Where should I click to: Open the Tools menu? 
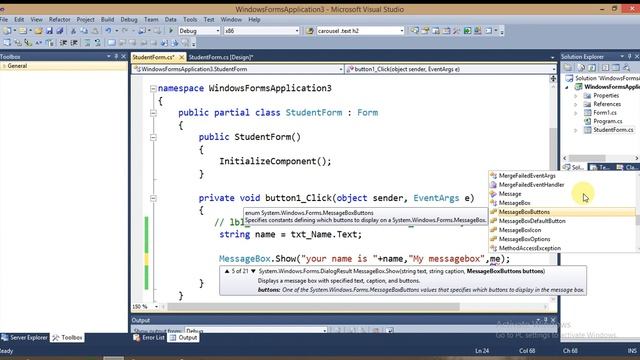190,20
